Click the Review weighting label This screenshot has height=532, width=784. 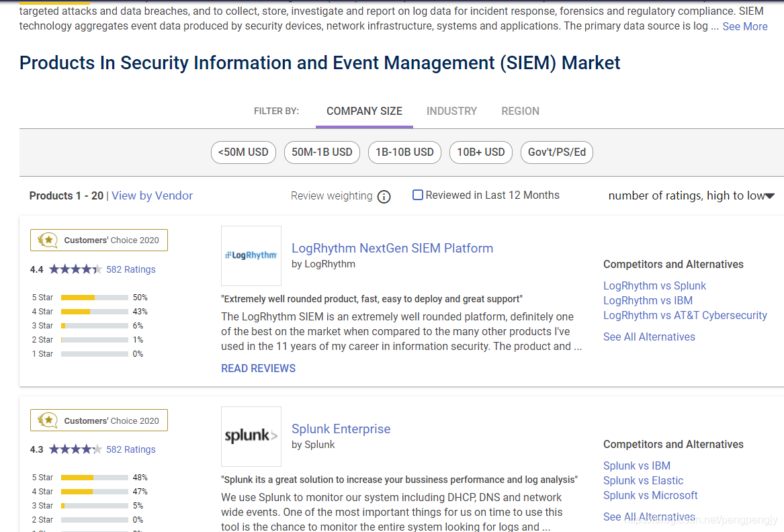tap(331, 196)
